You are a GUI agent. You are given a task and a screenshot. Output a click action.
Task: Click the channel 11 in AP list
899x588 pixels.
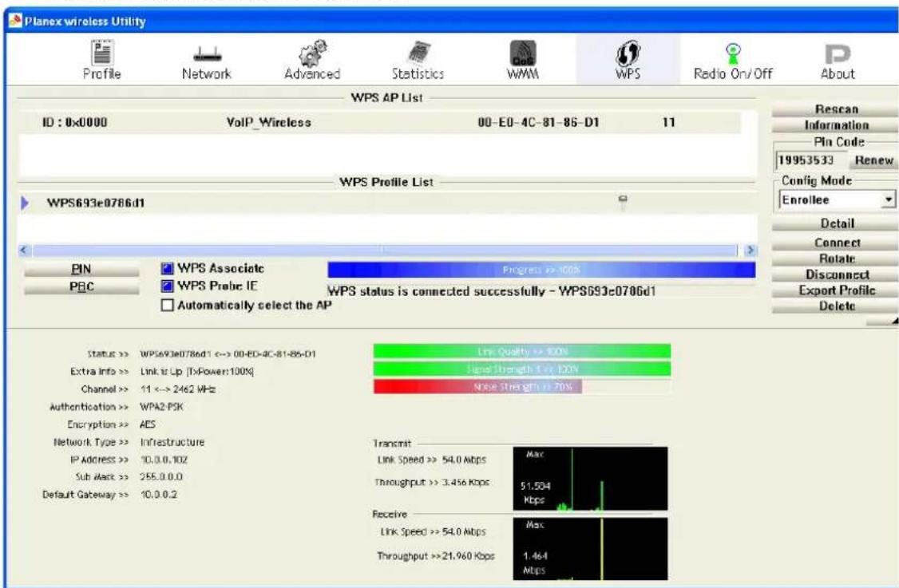[668, 122]
